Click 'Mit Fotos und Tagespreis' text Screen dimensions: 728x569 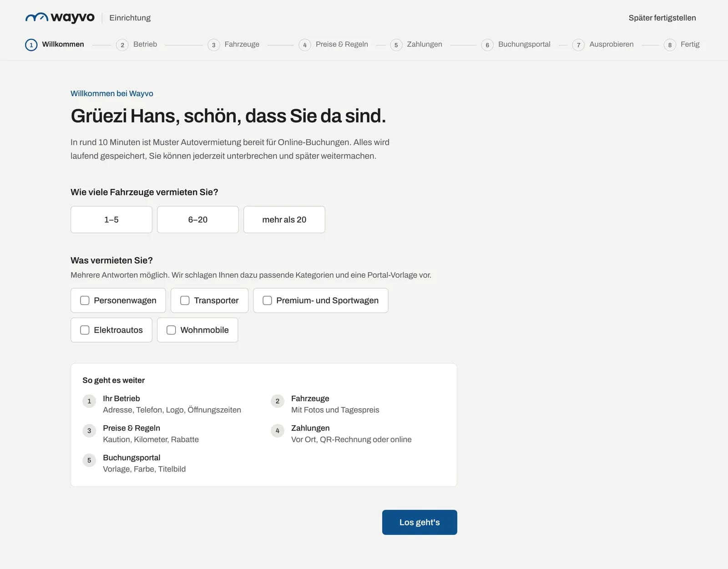[x=335, y=410]
